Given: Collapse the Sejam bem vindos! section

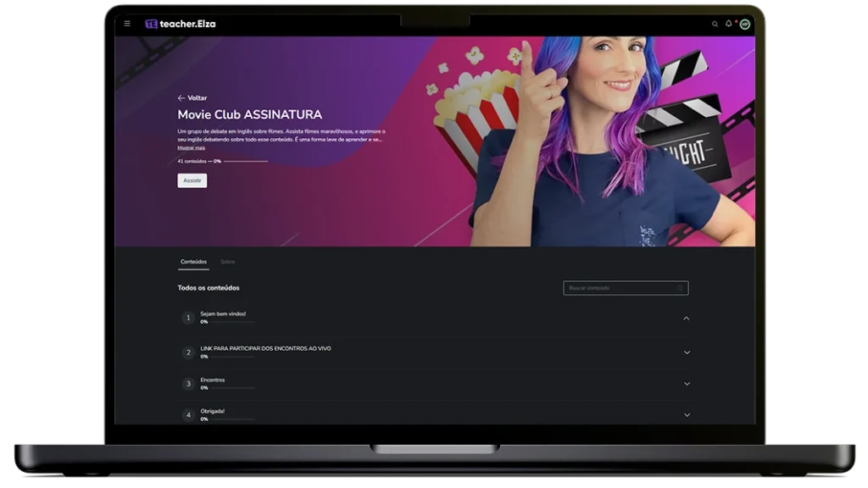Looking at the screenshot, I should [x=687, y=319].
